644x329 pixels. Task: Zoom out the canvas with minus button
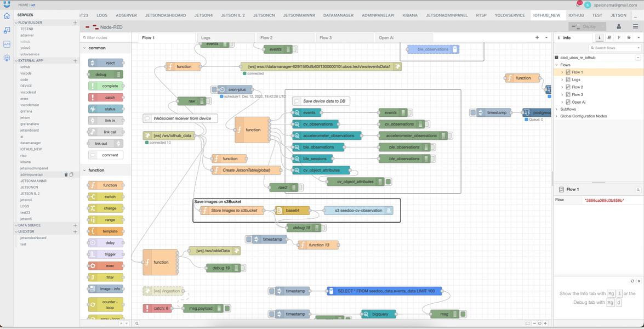534,324
